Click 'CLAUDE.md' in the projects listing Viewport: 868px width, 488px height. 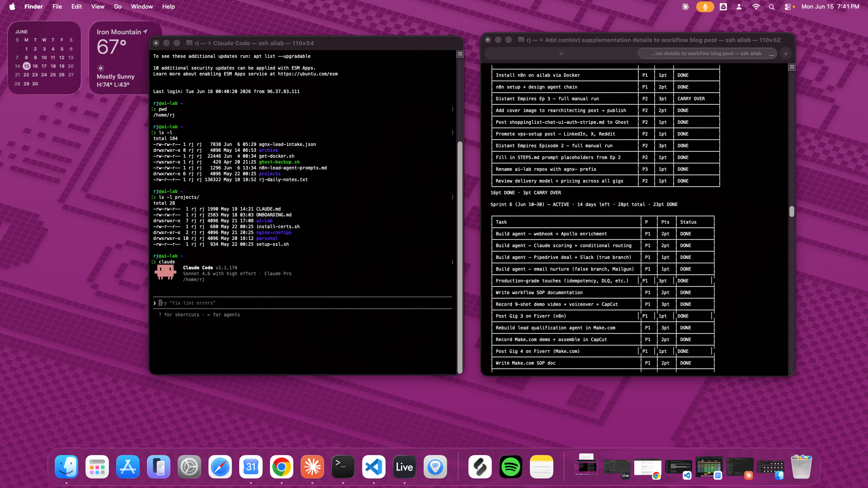[x=268, y=209]
